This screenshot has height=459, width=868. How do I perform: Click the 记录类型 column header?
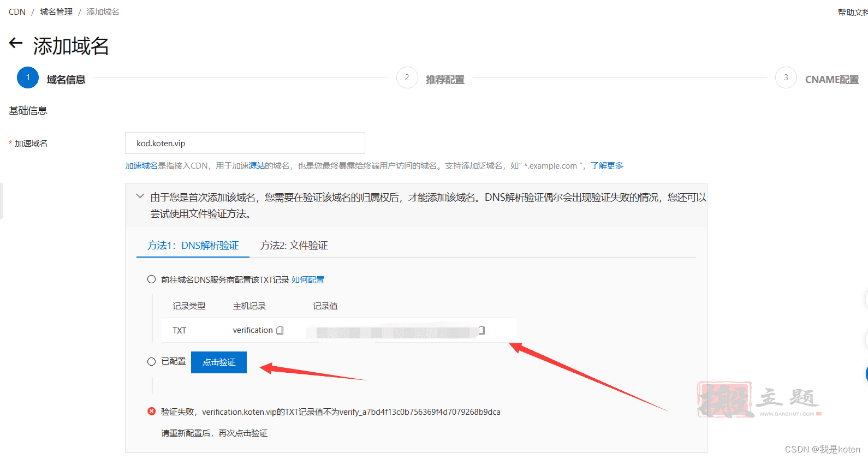[189, 306]
